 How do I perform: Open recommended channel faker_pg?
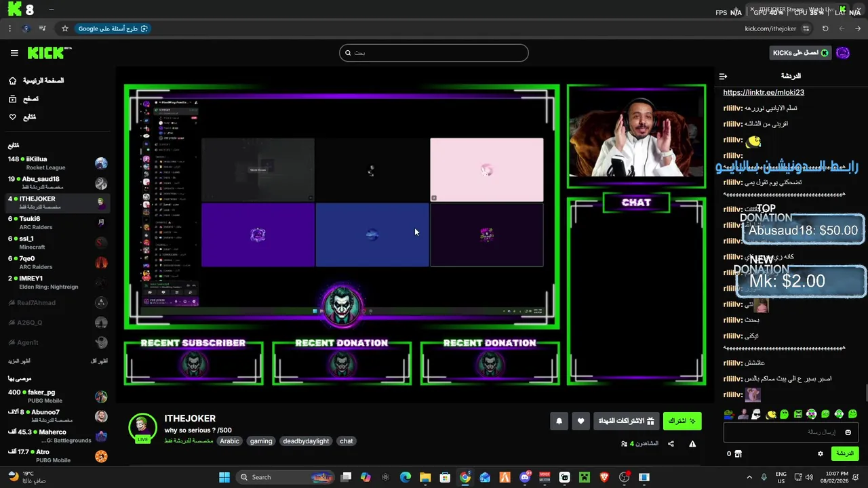pos(58,396)
